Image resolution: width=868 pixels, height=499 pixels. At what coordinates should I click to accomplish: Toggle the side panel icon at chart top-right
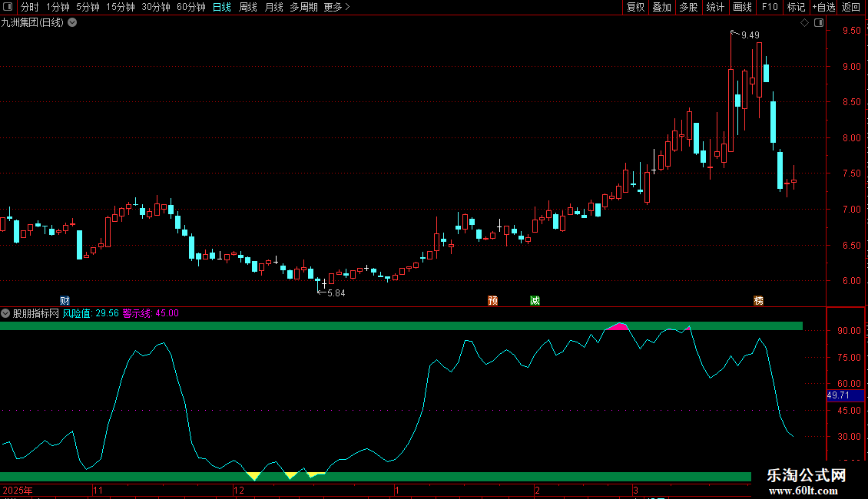tap(819, 23)
